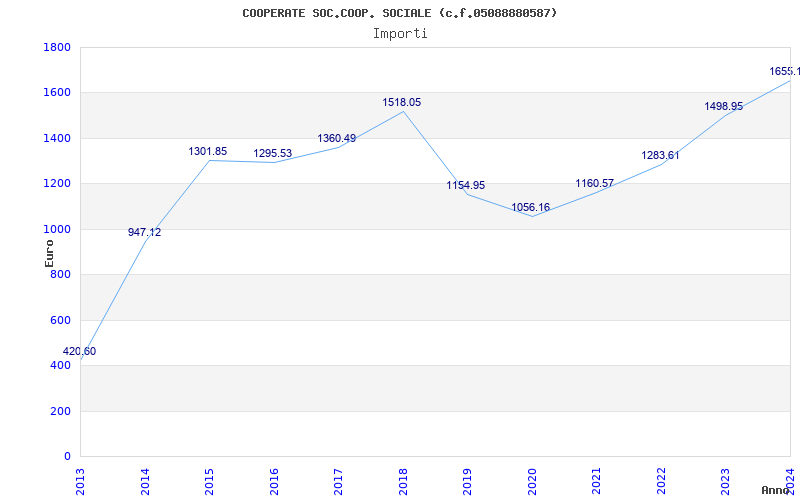This screenshot has width=800, height=500.
Task: Click y-axis tick 600
Action: coord(60,320)
